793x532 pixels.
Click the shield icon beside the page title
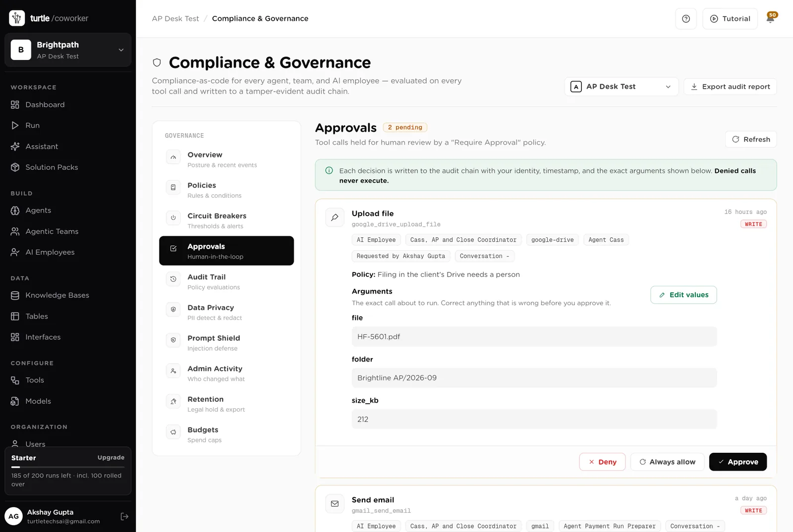157,62
